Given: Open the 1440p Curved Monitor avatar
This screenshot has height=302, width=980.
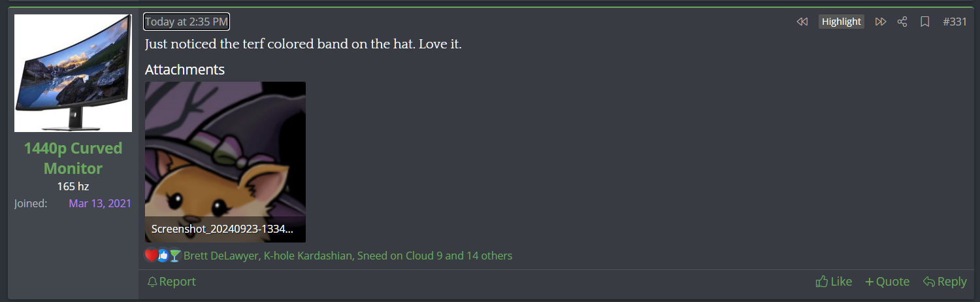Looking at the screenshot, I should click(73, 73).
